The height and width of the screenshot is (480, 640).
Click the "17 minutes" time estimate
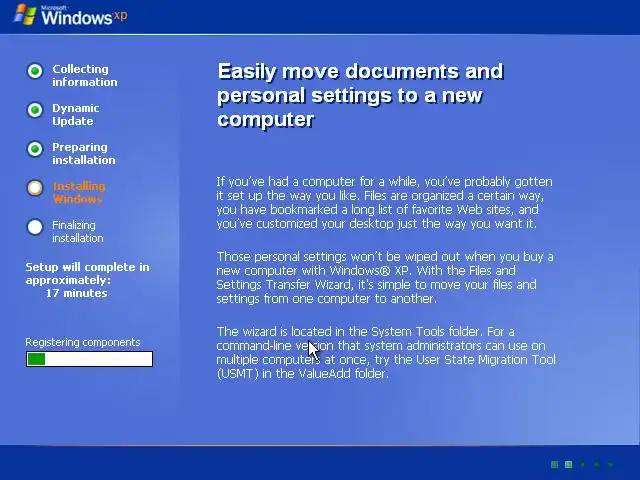coord(76,293)
